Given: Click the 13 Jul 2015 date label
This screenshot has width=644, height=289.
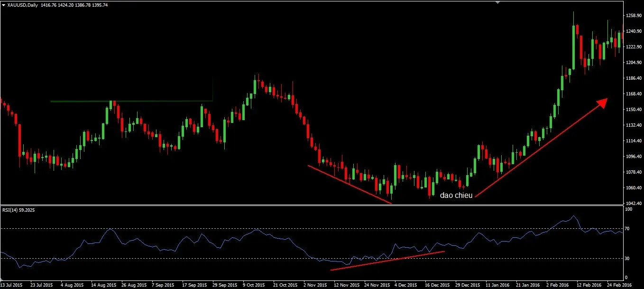Looking at the screenshot, I should click(11, 285).
